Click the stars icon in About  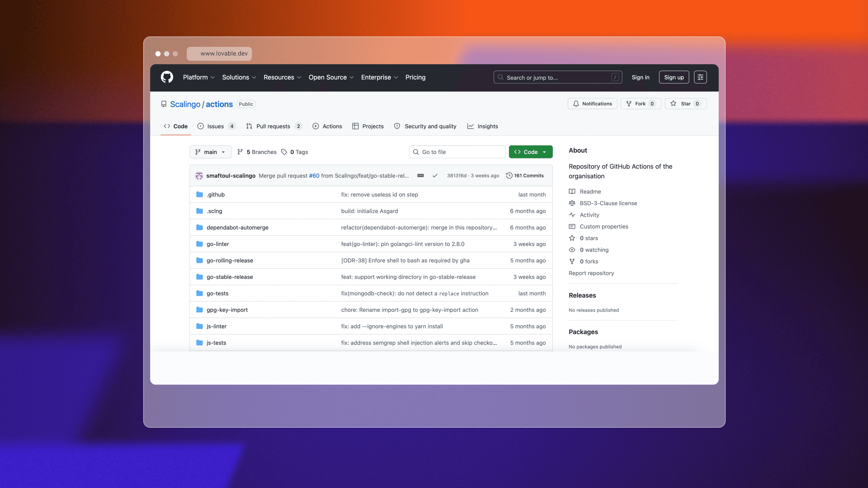(572, 238)
